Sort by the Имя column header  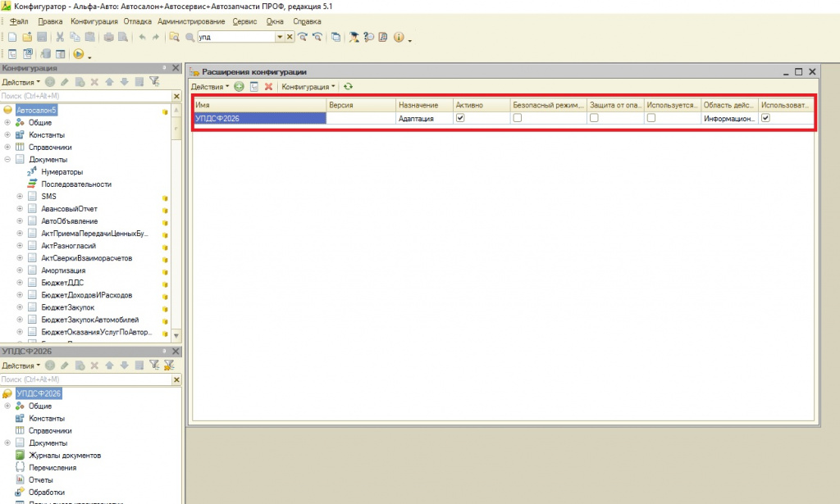coord(259,105)
